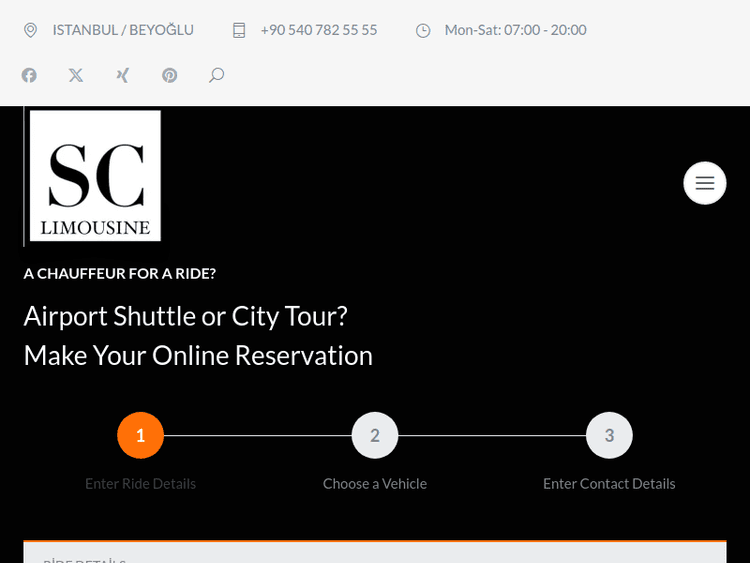Click the Enter Ride Details step label

pyautogui.click(x=140, y=484)
